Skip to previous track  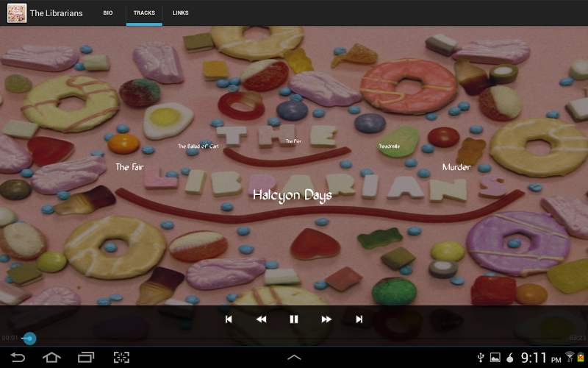coord(229,319)
